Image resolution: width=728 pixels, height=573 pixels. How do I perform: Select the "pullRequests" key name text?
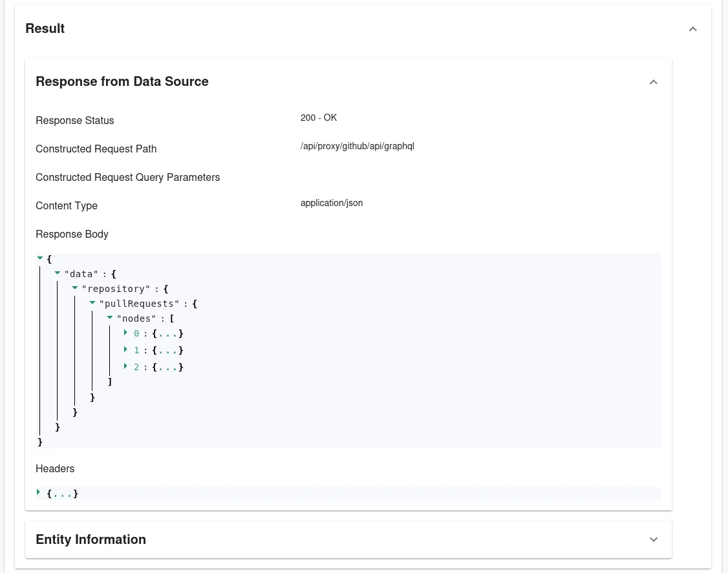(140, 304)
